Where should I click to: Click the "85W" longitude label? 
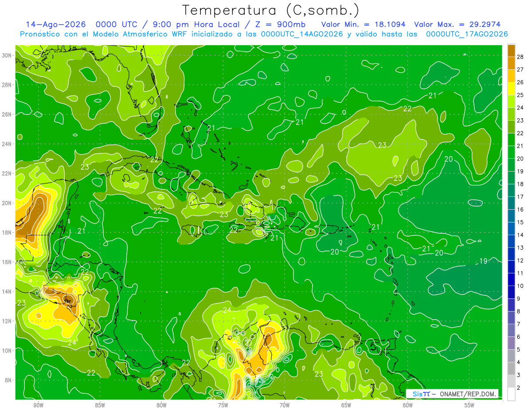[100, 405]
